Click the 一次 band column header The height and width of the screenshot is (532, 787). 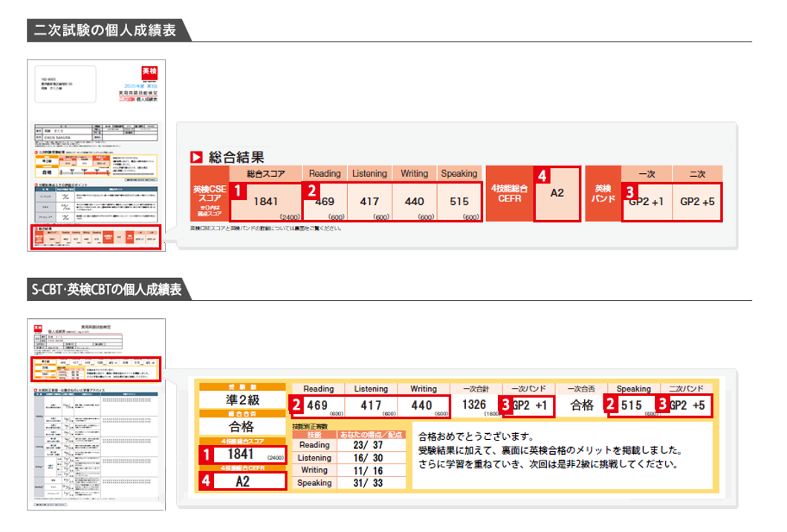[647, 174]
